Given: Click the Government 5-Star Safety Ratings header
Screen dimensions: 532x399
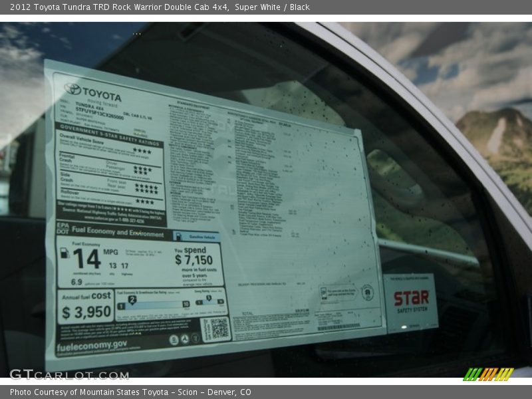Looking at the screenshot, I should click(109, 135).
